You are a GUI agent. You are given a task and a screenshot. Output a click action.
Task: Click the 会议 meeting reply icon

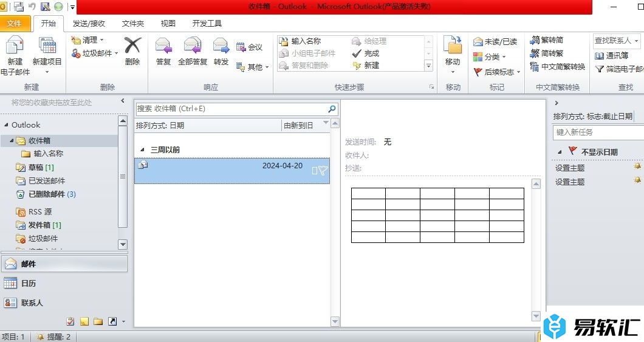click(241, 47)
